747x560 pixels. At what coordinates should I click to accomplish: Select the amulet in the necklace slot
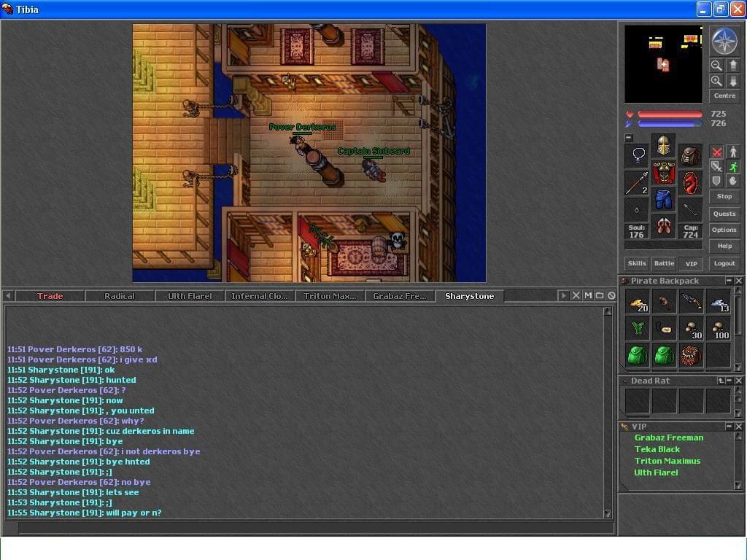tap(637, 155)
